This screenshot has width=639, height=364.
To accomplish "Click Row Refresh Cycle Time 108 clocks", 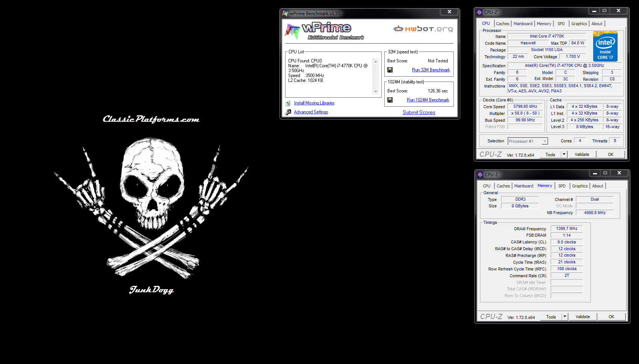I will [566, 269].
